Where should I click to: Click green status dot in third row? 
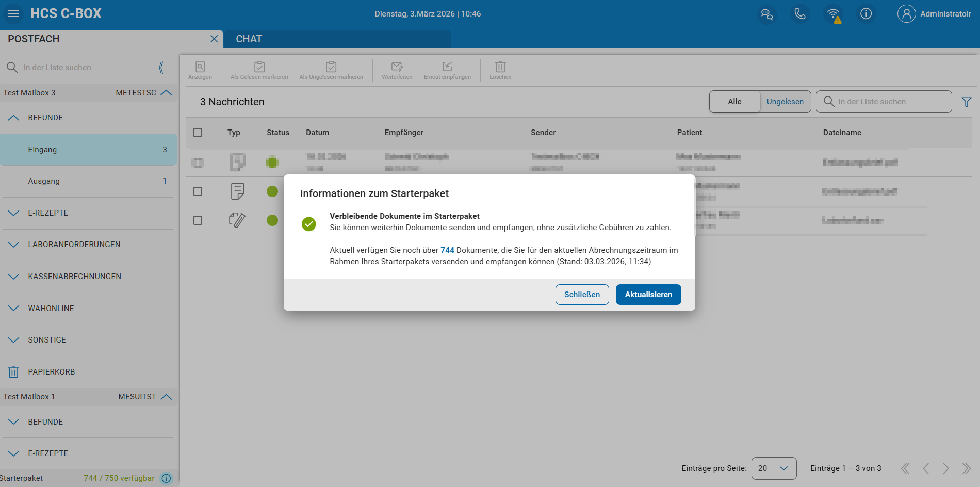pos(272,220)
